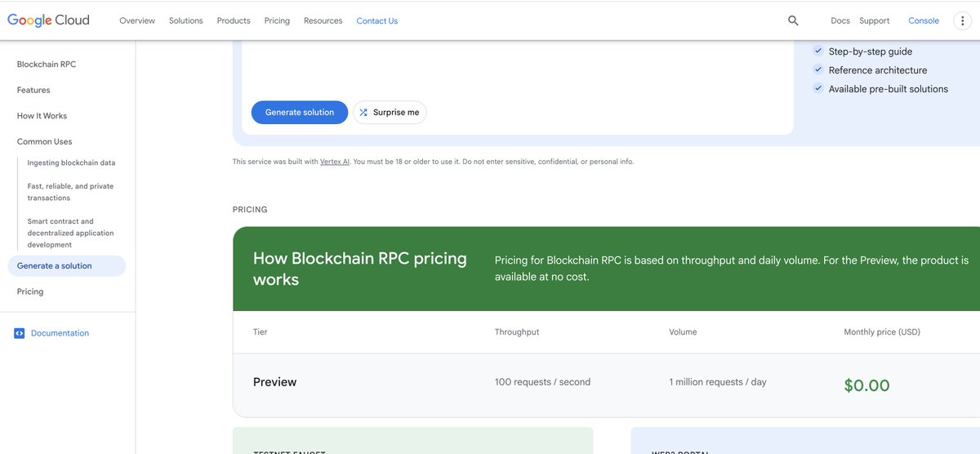
Task: Jump to Features in the sidebar
Action: pyautogui.click(x=33, y=90)
